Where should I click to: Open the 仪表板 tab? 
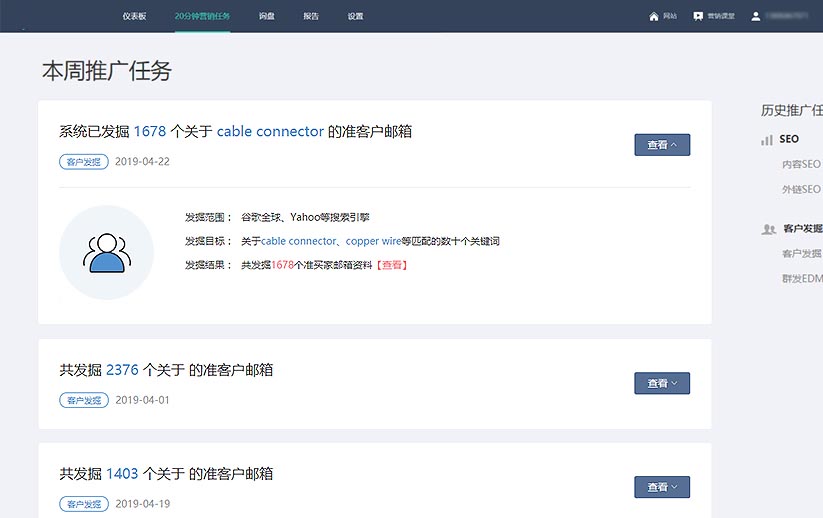134,17
